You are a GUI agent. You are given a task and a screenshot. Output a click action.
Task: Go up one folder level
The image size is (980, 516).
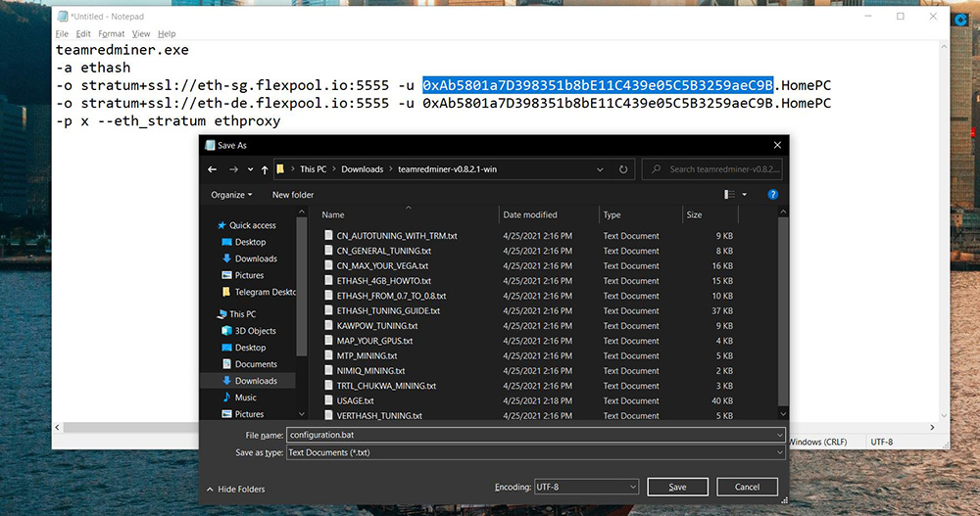pos(265,169)
